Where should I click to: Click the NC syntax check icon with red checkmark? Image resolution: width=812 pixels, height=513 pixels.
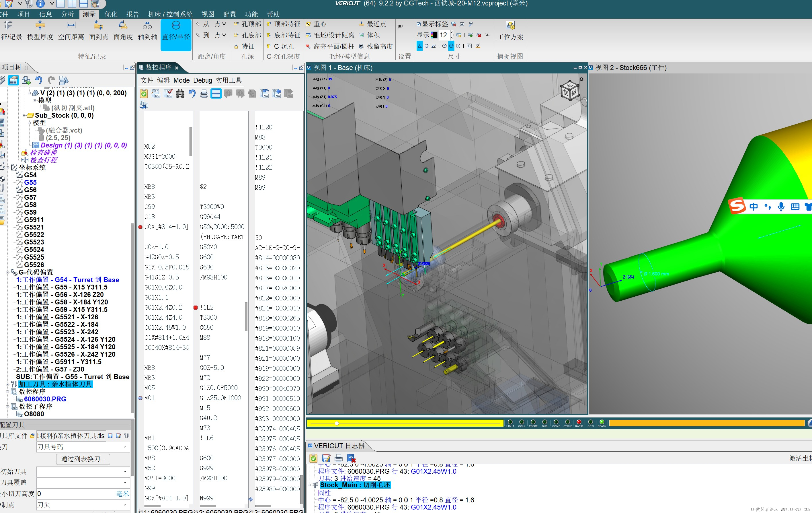[168, 94]
